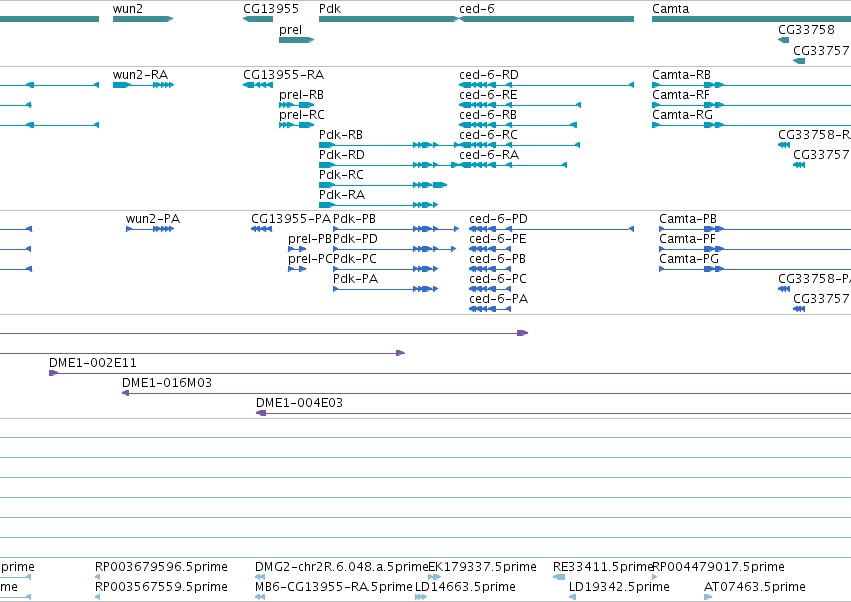The width and height of the screenshot is (851, 602).
Task: Select protein ced-6-PE
Action: point(498,239)
